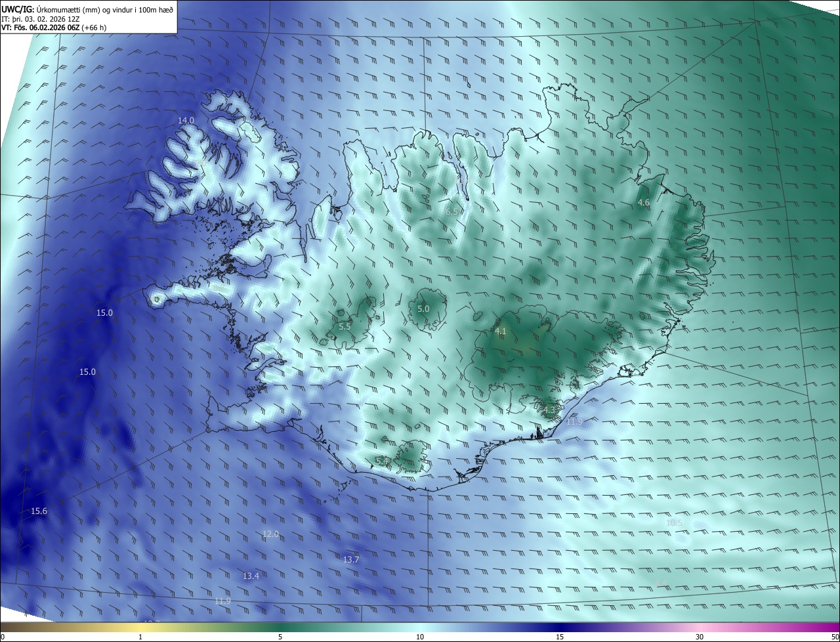Click the 15 label on the color scale
The width and height of the screenshot is (840, 642).
pos(560,637)
